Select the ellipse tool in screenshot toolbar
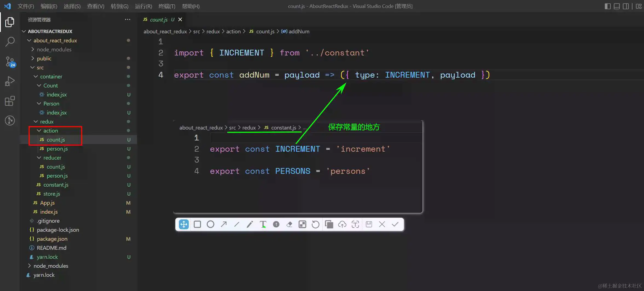Image resolution: width=644 pixels, height=291 pixels. [x=210, y=224]
